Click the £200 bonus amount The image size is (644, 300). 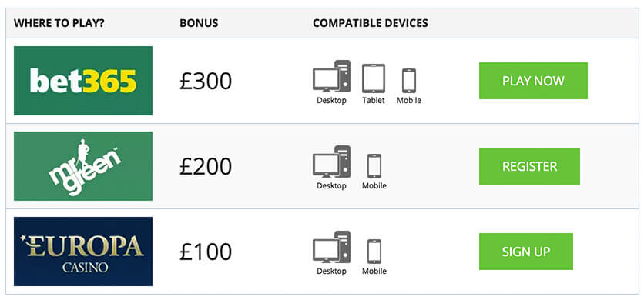pos(206,166)
